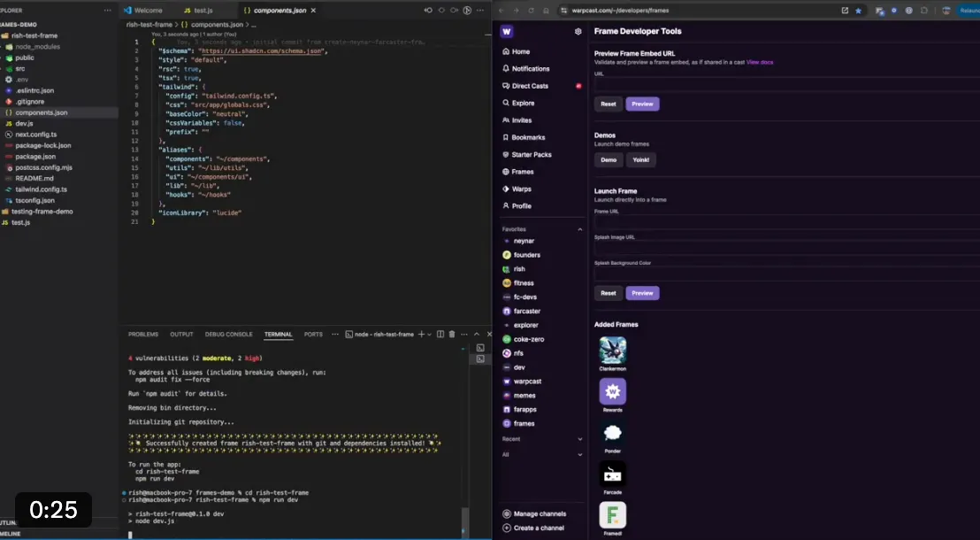Collapse the Favorites section
The width and height of the screenshot is (980, 540).
click(580, 229)
